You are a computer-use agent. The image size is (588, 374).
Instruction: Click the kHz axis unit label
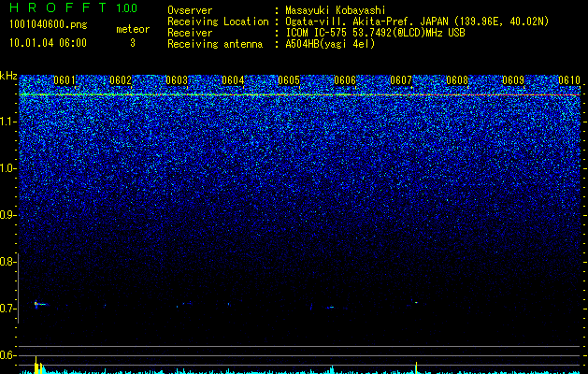click(x=8, y=76)
